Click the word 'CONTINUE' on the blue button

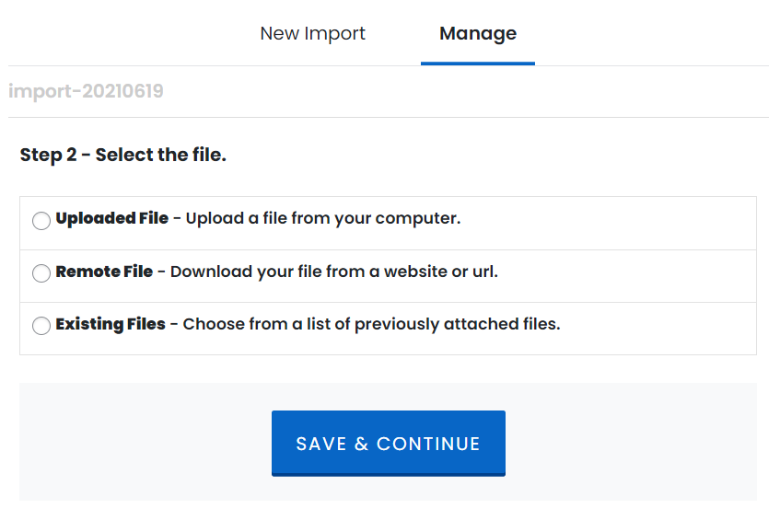[428, 444]
